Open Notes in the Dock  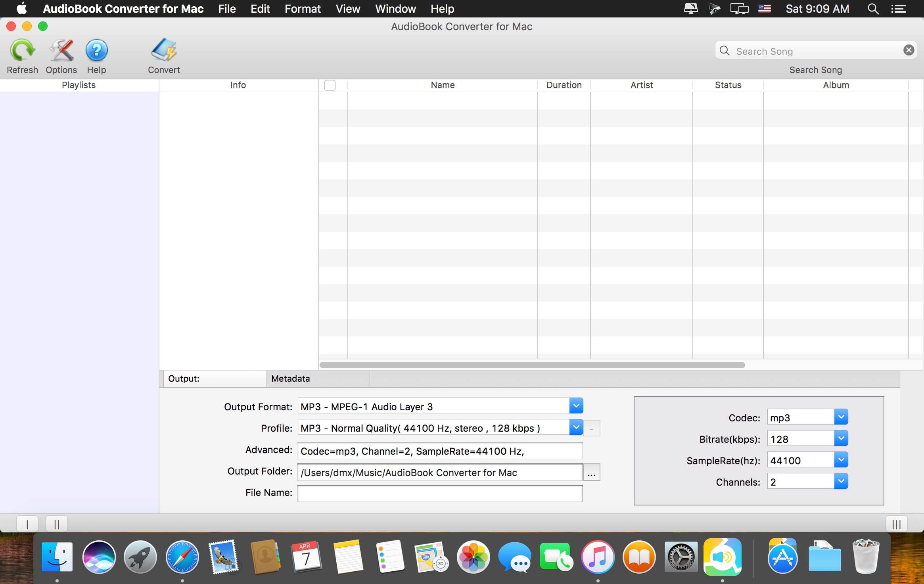[x=348, y=557]
